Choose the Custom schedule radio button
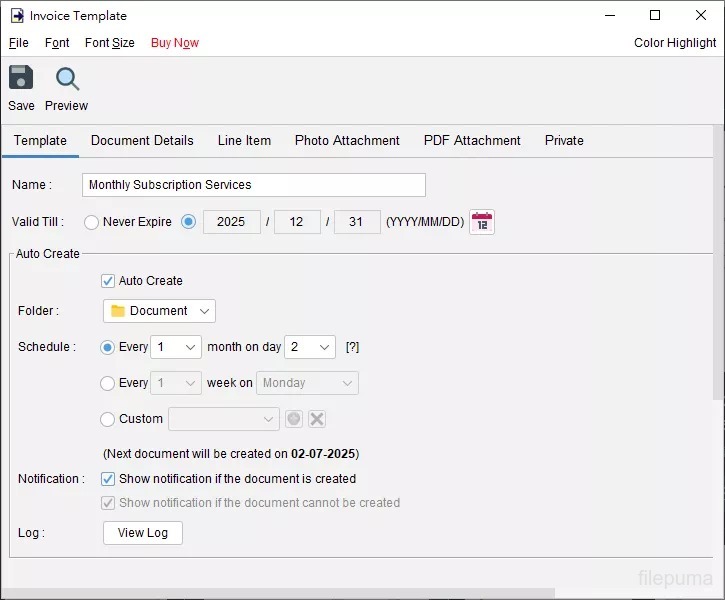Image resolution: width=725 pixels, height=600 pixels. pos(108,419)
